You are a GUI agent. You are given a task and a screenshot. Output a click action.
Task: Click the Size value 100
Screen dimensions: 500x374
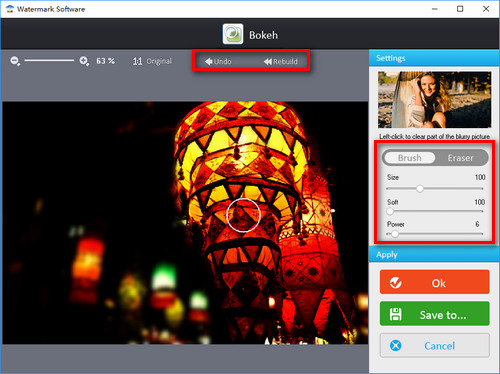480,177
